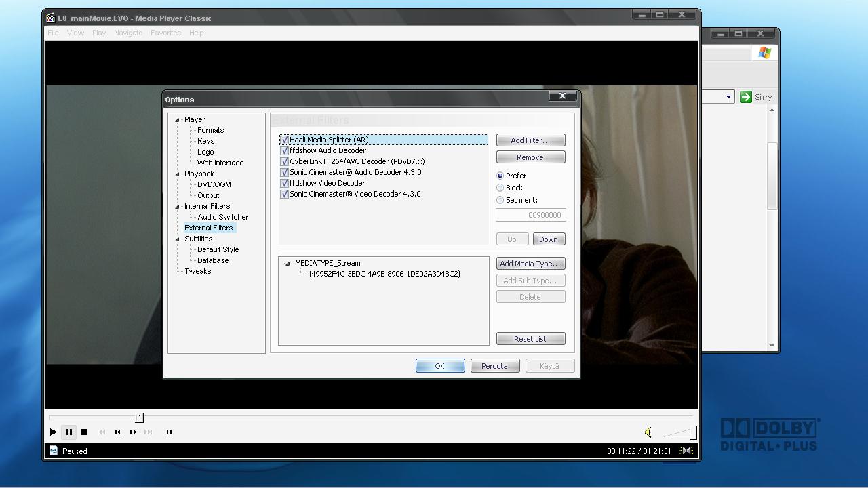This screenshot has height=488, width=868.
Task: Collapse the MEDIATYPE_Stream tree node
Action: pyautogui.click(x=288, y=264)
